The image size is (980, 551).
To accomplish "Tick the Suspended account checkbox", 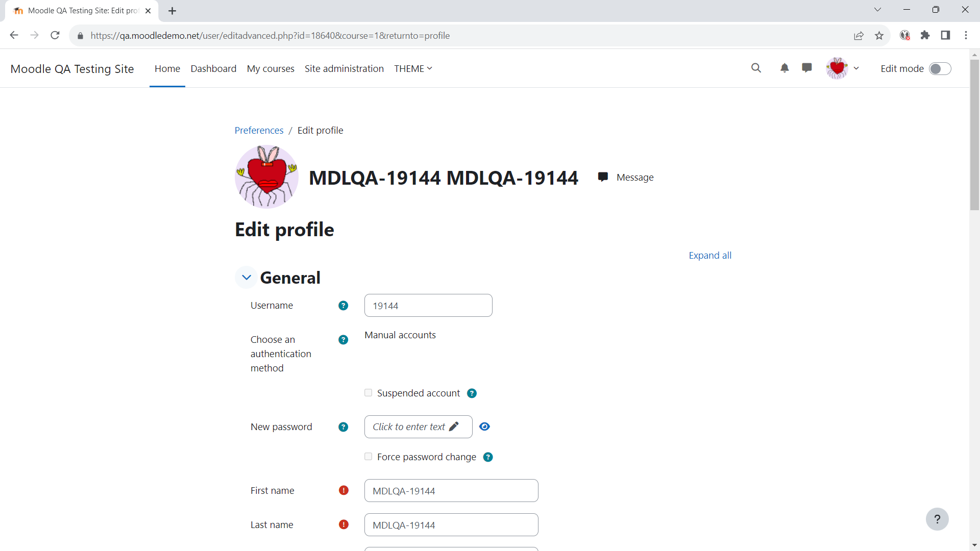I will click(x=369, y=393).
